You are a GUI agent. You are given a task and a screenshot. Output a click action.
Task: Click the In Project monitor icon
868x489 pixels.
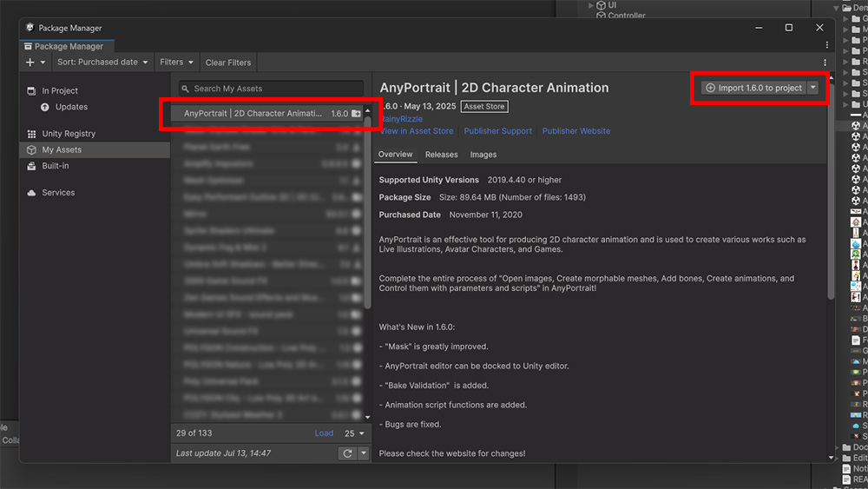[31, 91]
